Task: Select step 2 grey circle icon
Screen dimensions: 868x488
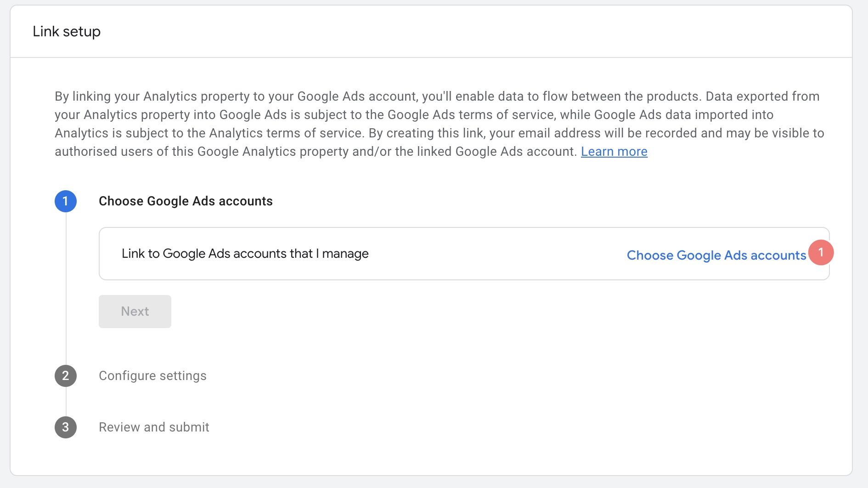Action: [66, 376]
